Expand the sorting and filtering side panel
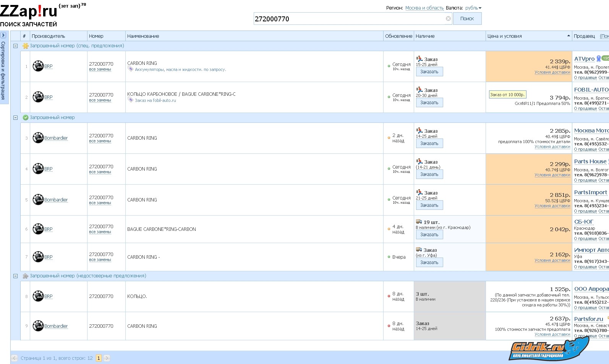Screen dimensions: 609x364 [3, 35]
